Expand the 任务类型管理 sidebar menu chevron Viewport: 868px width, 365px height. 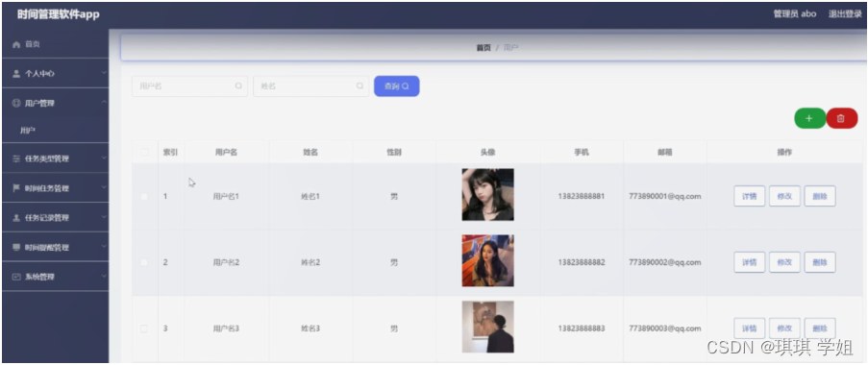[104, 158]
